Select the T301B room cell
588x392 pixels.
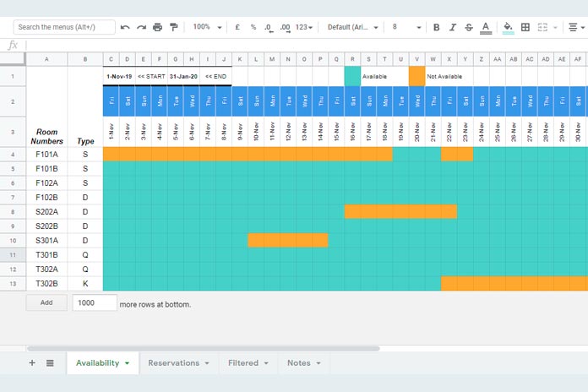46,254
